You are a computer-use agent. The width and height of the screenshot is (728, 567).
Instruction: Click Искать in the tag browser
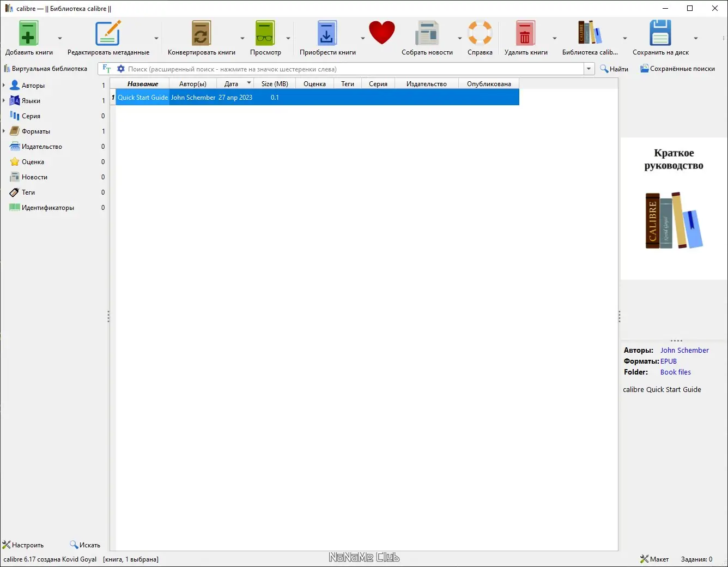85,545
